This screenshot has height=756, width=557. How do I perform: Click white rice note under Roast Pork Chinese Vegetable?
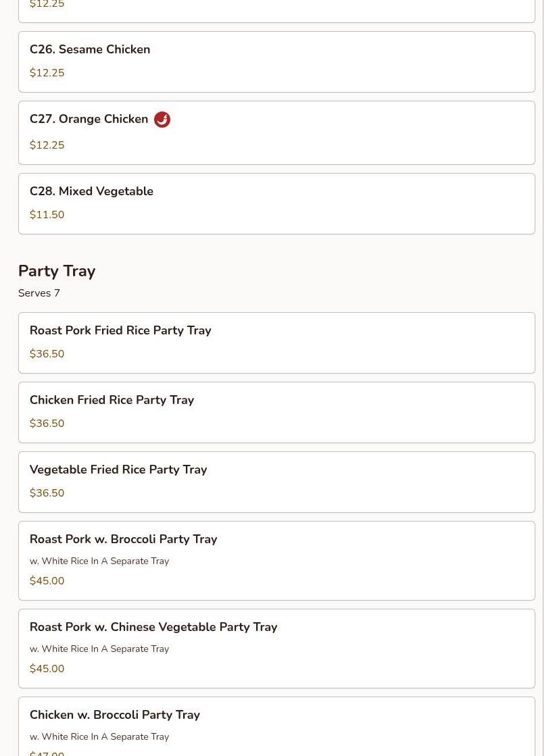[99, 649]
